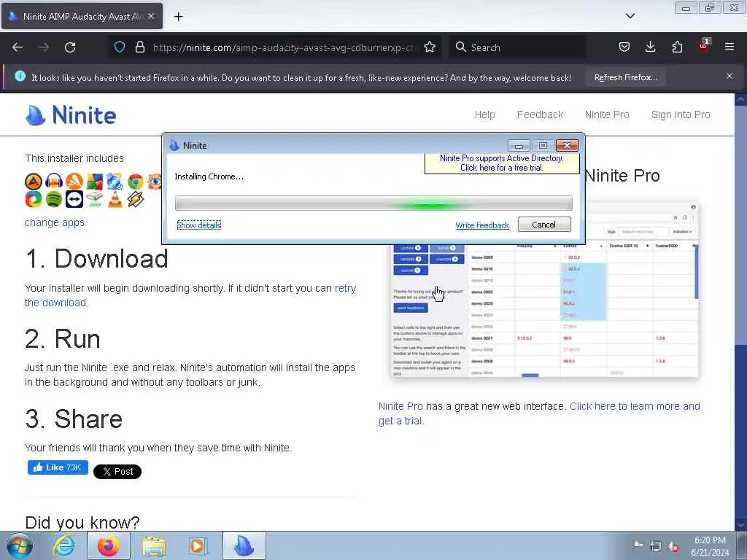Click the Action Center flag tray icon
Viewport: 747px width, 560px height.
click(x=638, y=545)
